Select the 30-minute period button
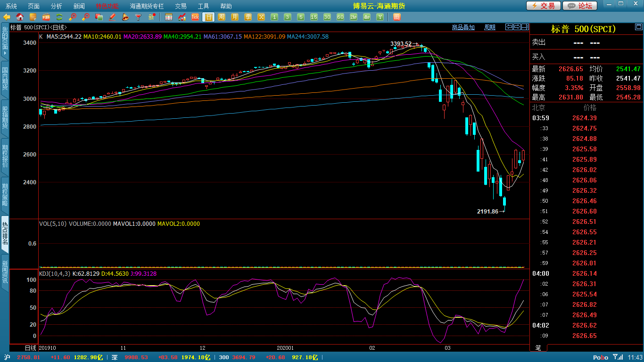This screenshot has height=362, width=644. [327, 17]
